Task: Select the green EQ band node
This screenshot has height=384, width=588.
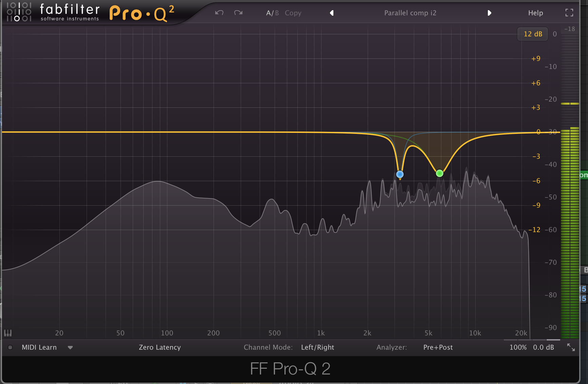Action: 439,173
